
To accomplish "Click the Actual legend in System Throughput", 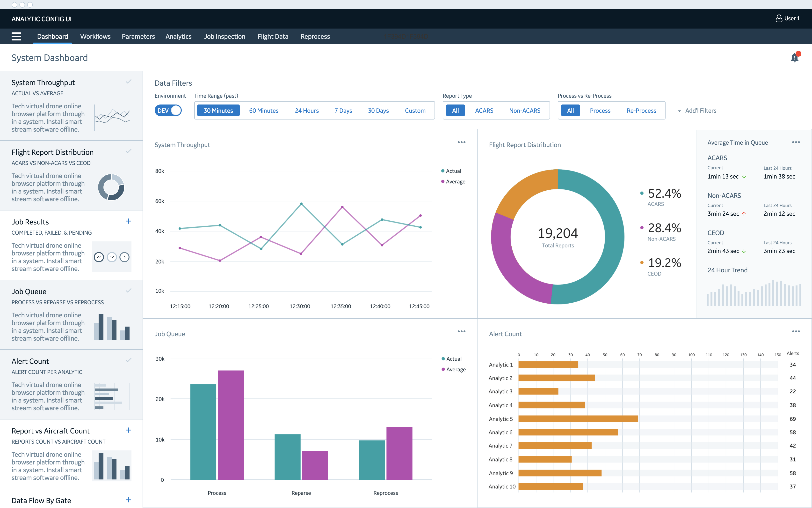I will (x=451, y=171).
